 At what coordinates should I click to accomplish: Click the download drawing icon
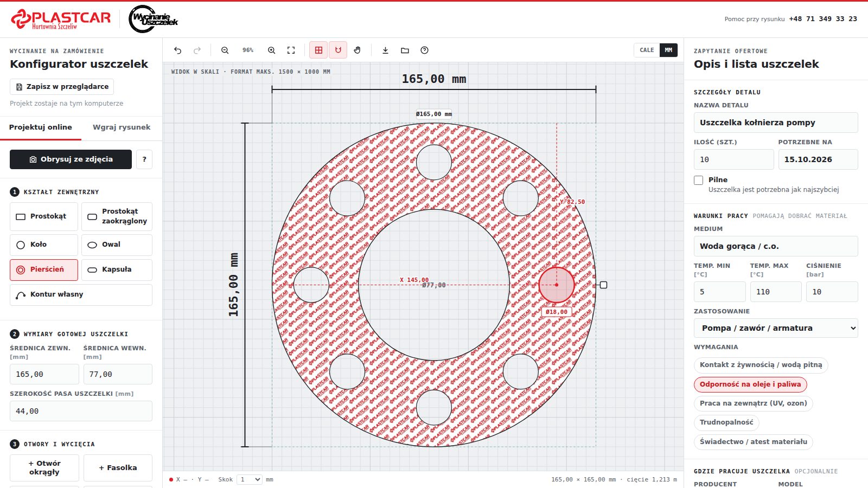click(x=385, y=50)
